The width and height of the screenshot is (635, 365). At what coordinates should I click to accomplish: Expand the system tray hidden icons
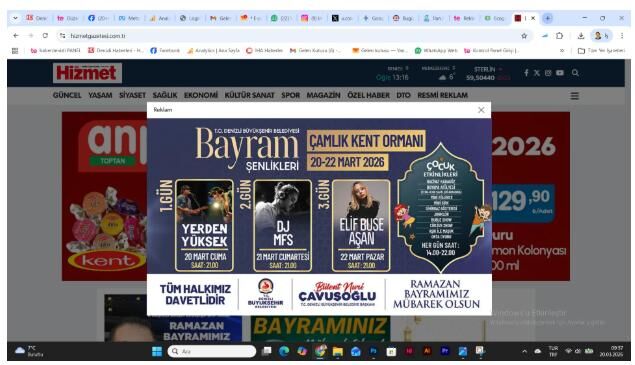point(524,351)
